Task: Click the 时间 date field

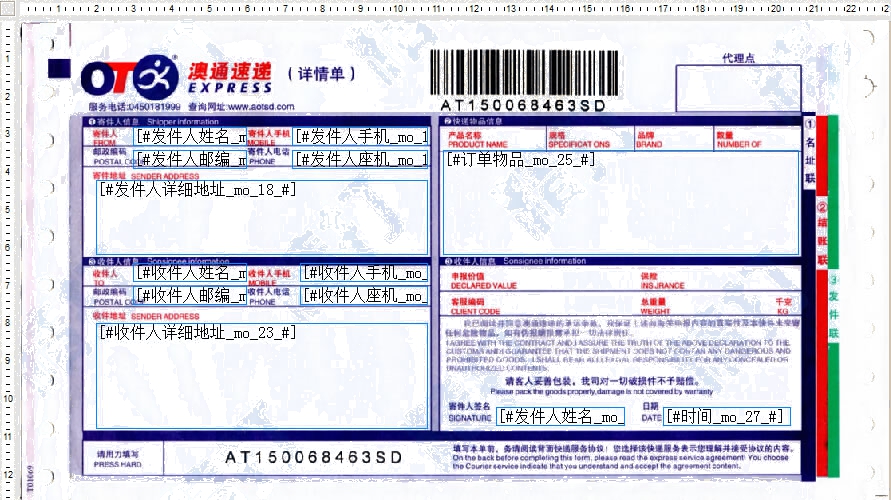Action: tap(727, 416)
